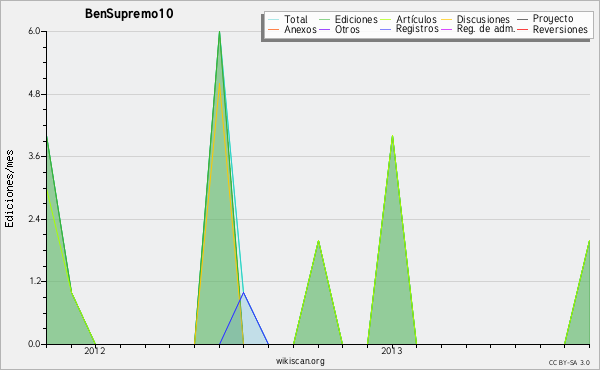600x370 pixels.
Task: Click the cyan Total line swatch in legend
Action: coord(273,20)
